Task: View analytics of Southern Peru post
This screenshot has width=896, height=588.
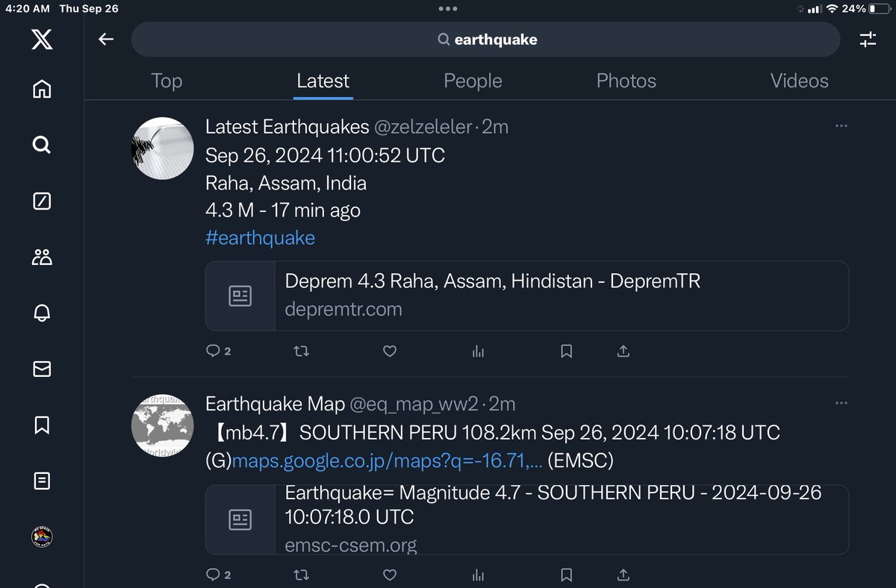Action: tap(478, 575)
